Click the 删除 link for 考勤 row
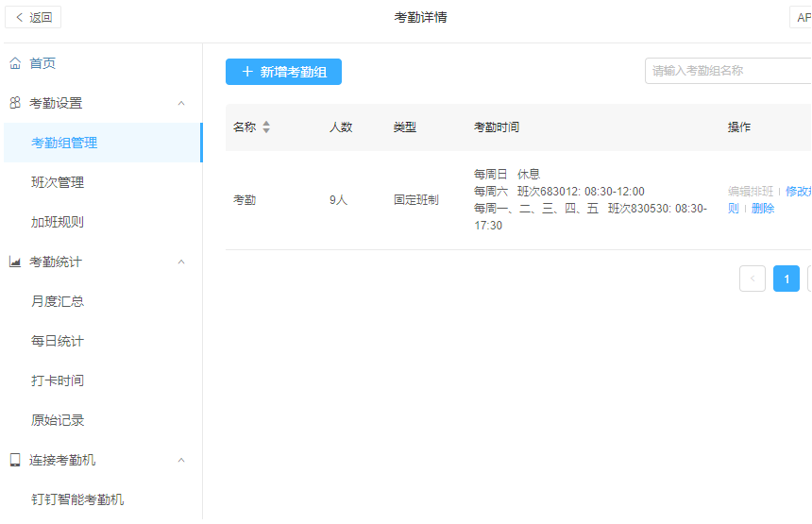Viewport: 812px width, 524px height. (x=763, y=209)
